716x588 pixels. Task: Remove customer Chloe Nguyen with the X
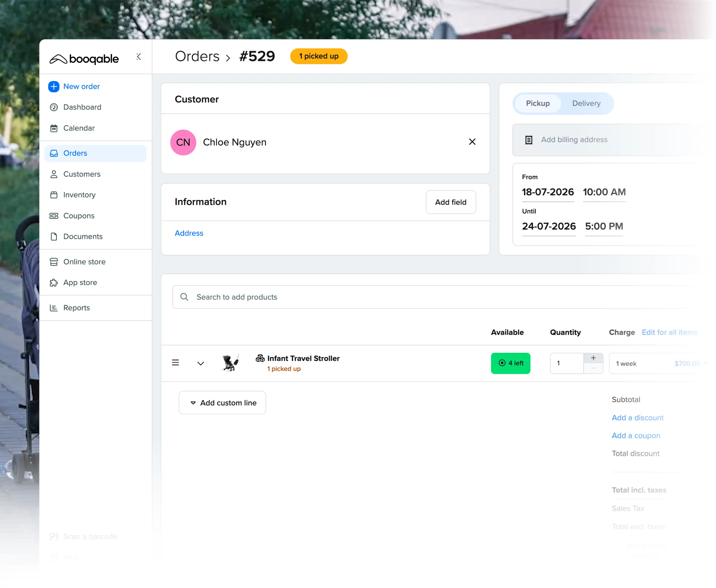coord(472,142)
